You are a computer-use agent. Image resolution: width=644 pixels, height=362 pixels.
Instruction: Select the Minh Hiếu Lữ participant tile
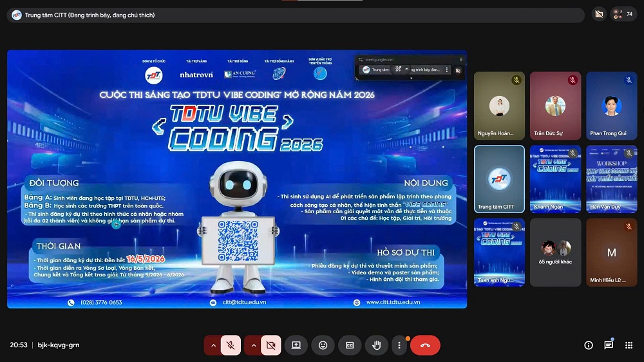pos(612,252)
